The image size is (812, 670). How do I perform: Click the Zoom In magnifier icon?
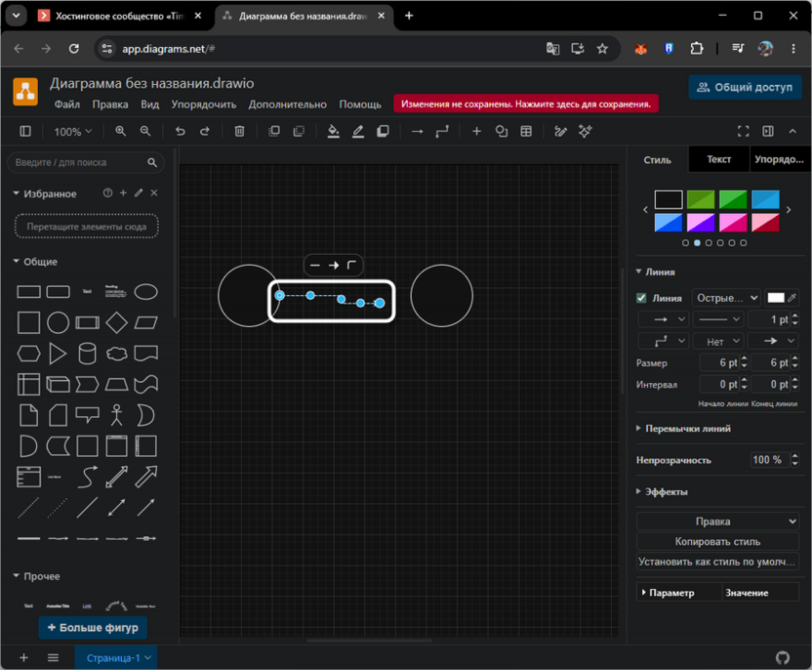click(x=121, y=132)
